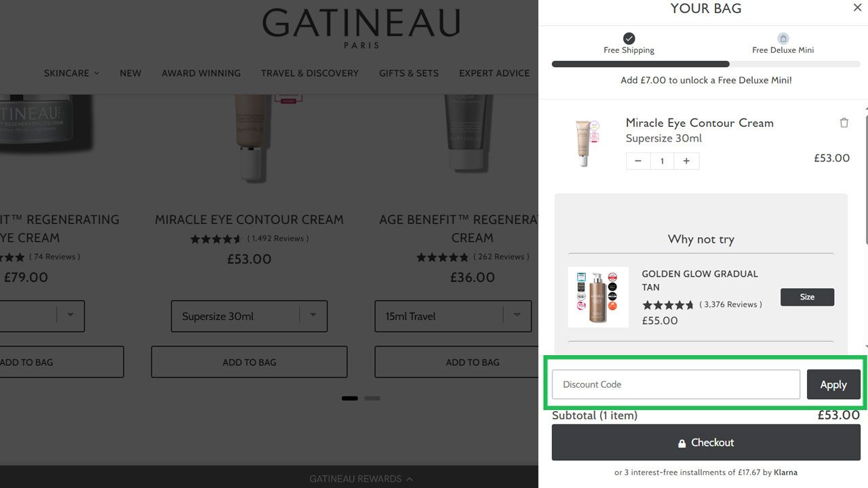868x488 pixels.
Task: Close the Your Bag panel
Action: click(x=857, y=8)
